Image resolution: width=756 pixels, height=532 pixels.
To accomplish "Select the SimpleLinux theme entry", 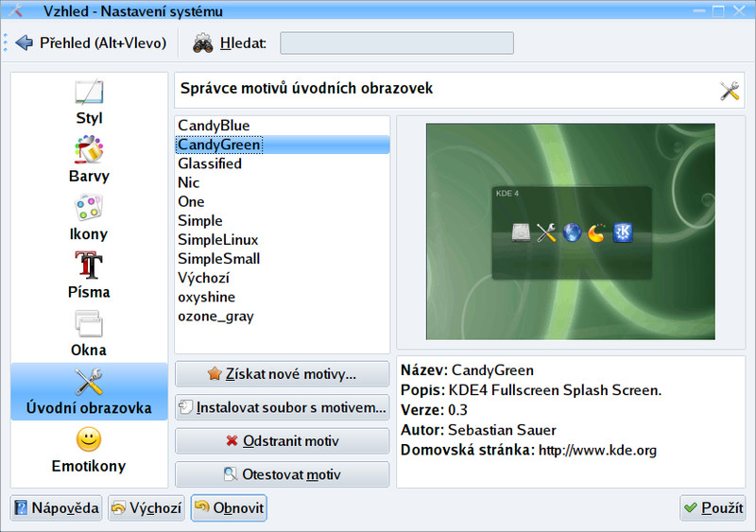I will coord(218,240).
